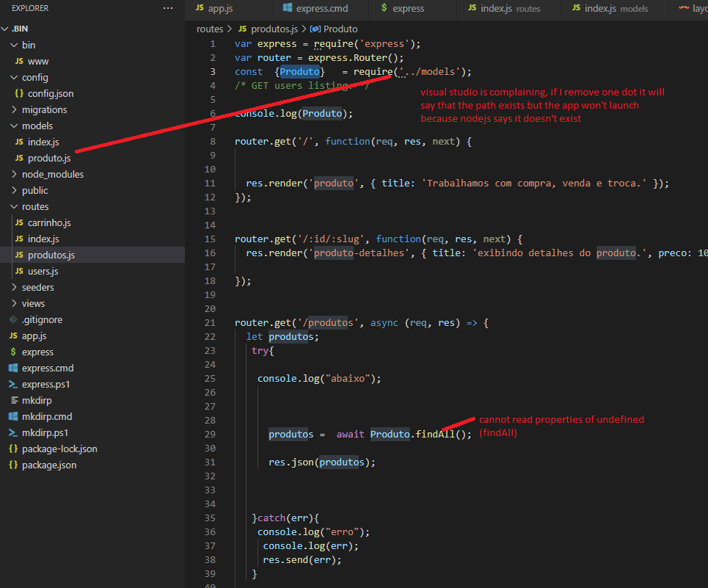This screenshot has width=708, height=588.
Task: Click the PowerShell icon beside express.ps1
Action: tap(13, 385)
